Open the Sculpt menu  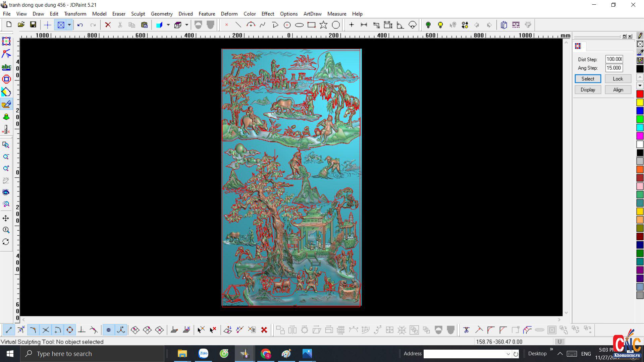[x=138, y=14]
